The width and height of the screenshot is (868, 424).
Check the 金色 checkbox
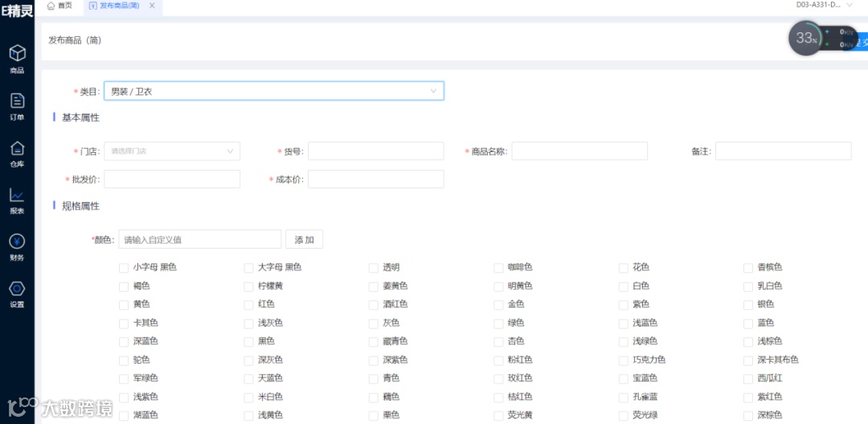point(499,304)
